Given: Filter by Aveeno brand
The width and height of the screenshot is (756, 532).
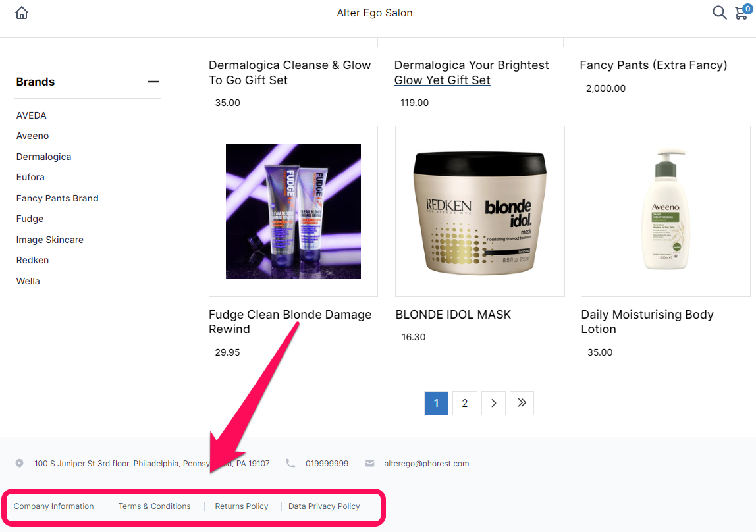Looking at the screenshot, I should point(32,136).
